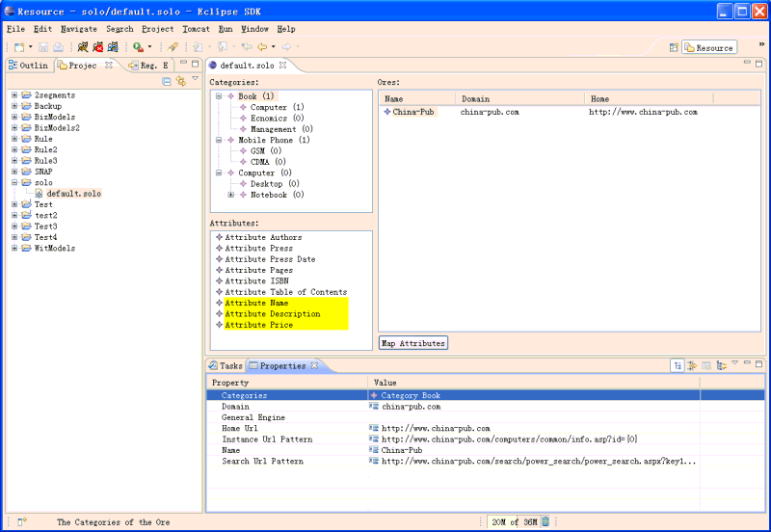Minimize the Project view panel

pos(183,63)
